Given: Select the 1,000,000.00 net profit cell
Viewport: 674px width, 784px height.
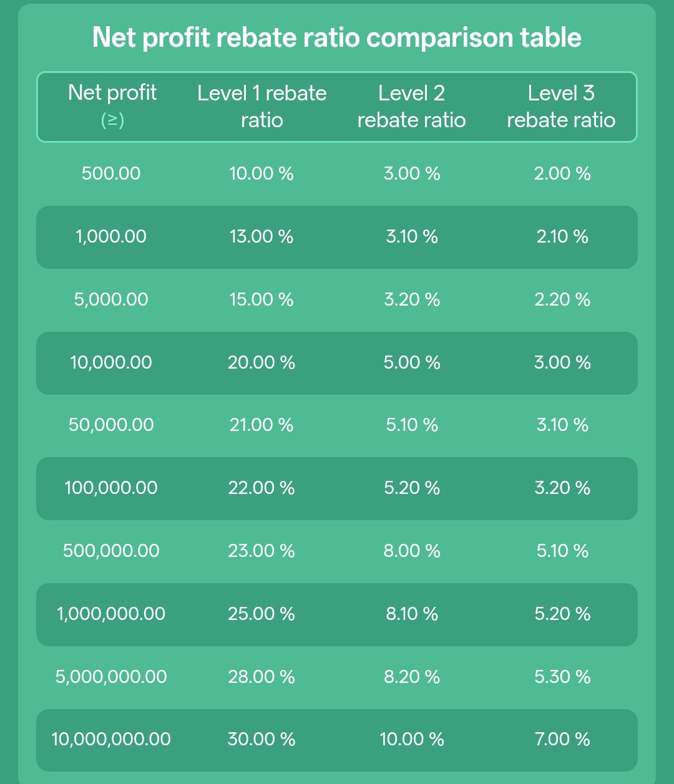Looking at the screenshot, I should [111, 614].
